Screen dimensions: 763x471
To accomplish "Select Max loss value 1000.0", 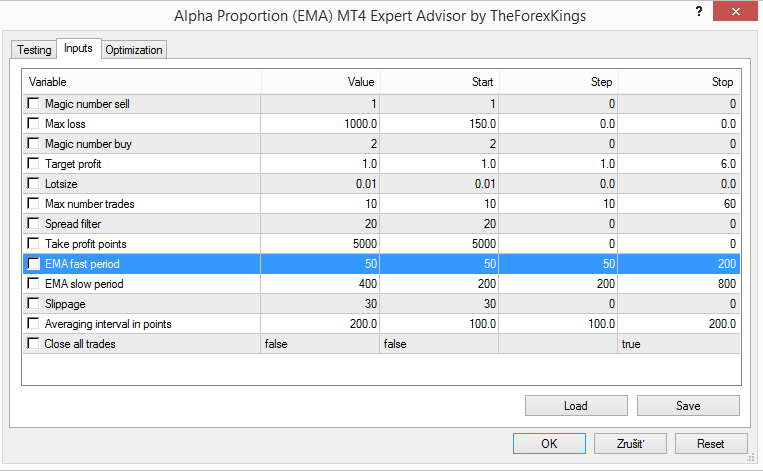I will 320,124.
